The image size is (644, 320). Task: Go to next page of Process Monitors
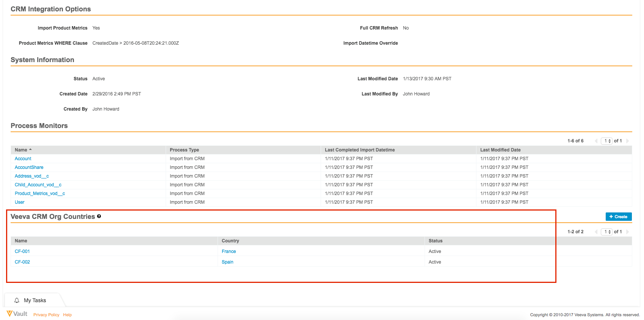pos(627,141)
